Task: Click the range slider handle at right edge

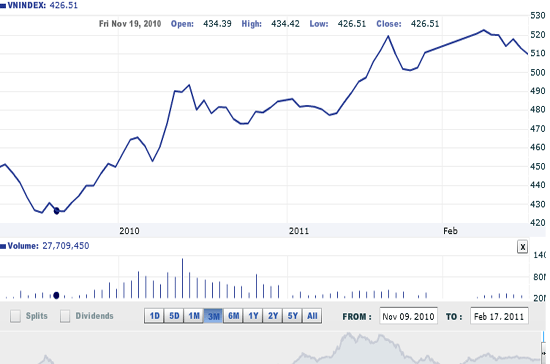Action: 544,352
